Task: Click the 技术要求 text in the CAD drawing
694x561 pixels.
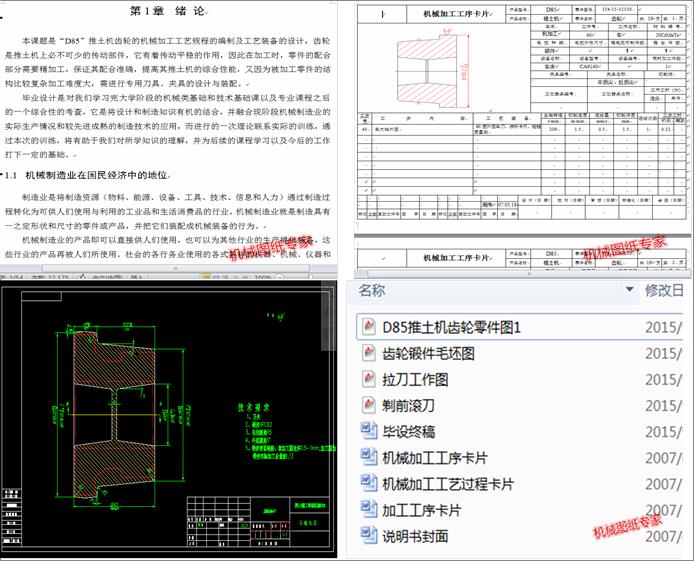Action: click(253, 407)
